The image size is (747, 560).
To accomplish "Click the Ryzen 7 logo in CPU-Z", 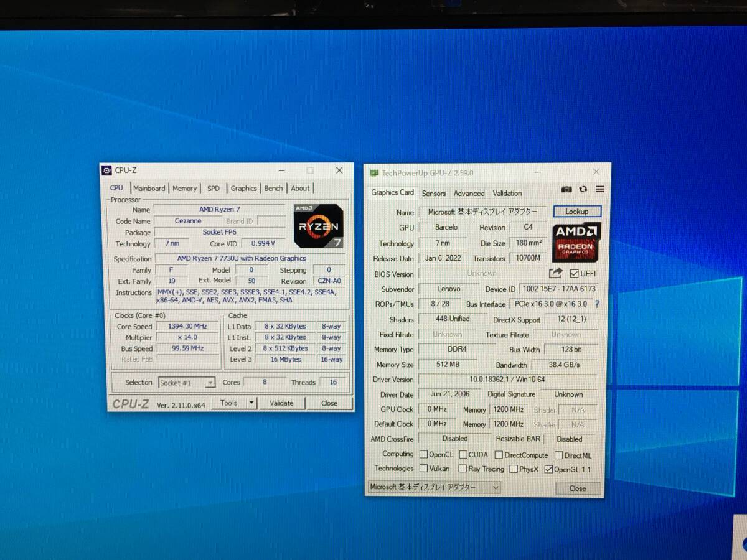I will tap(318, 225).
